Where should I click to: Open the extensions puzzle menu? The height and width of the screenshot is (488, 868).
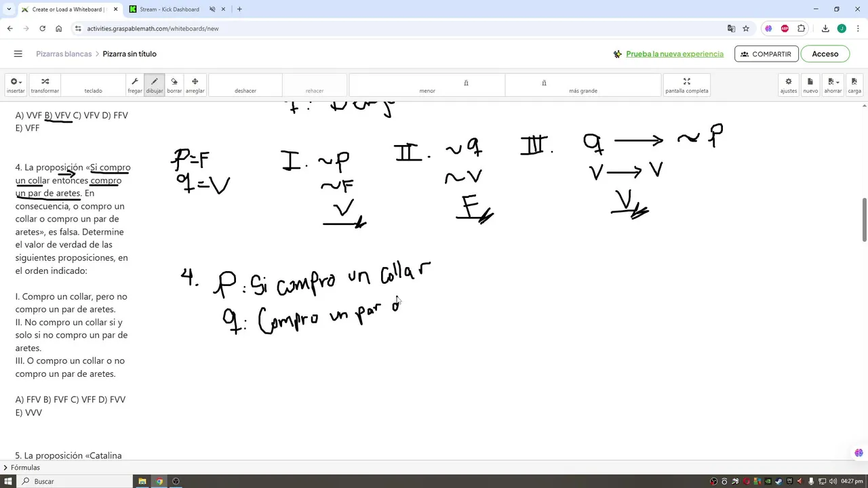(x=802, y=28)
